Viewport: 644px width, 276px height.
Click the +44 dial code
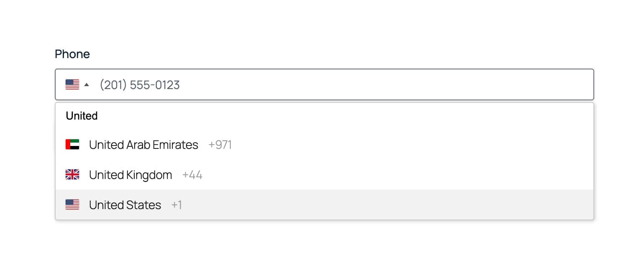192,175
